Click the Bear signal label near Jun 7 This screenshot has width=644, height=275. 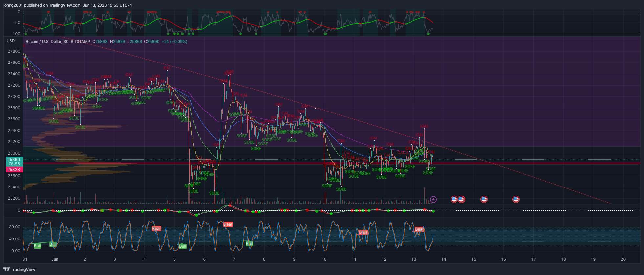click(x=228, y=224)
